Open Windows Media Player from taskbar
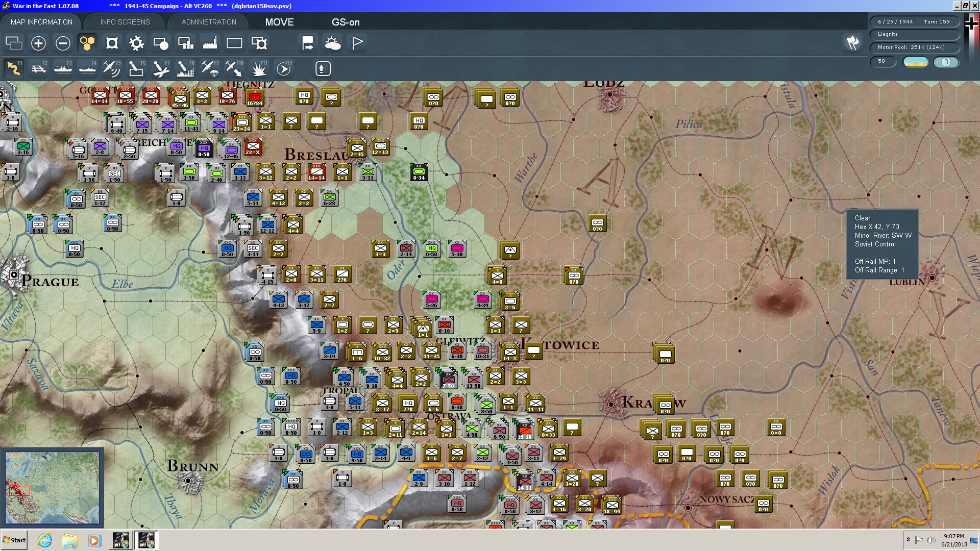 (94, 540)
